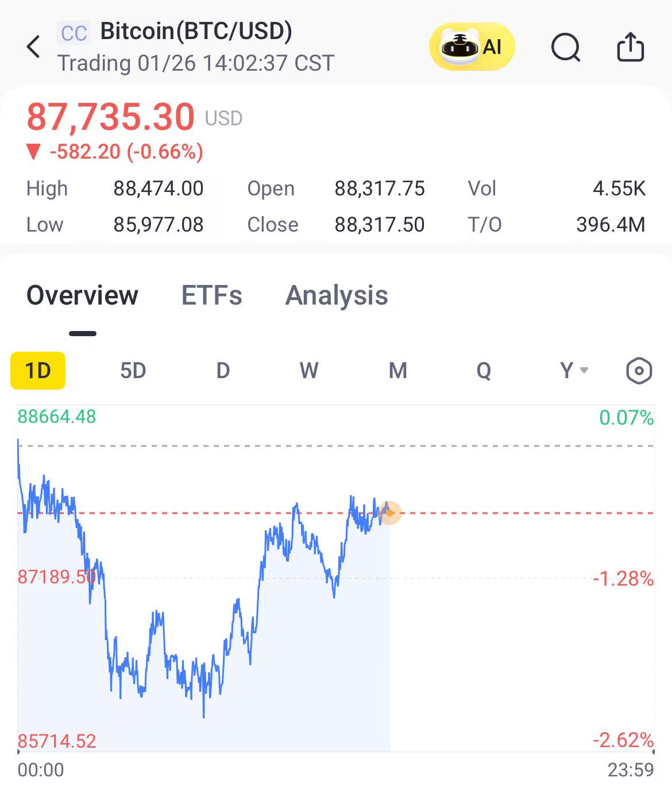Select the 1D chart timeframe
The image size is (672, 785).
pyautogui.click(x=38, y=371)
